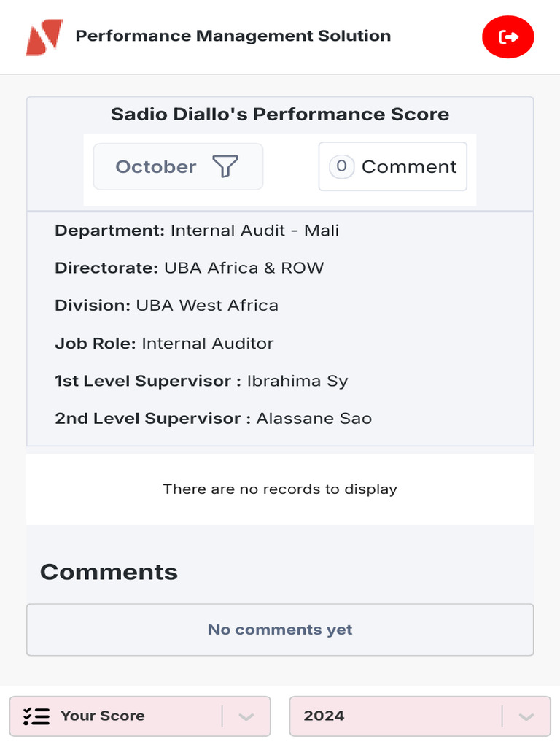
Task: Click the Job Role Internal Auditor line
Action: (164, 344)
